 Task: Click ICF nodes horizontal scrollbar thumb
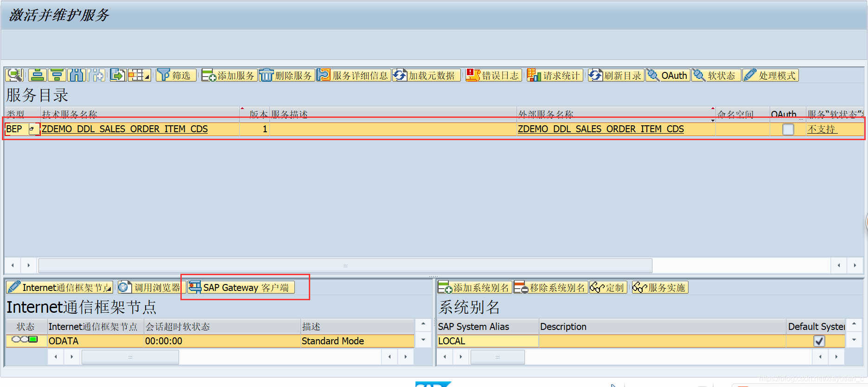click(x=130, y=357)
